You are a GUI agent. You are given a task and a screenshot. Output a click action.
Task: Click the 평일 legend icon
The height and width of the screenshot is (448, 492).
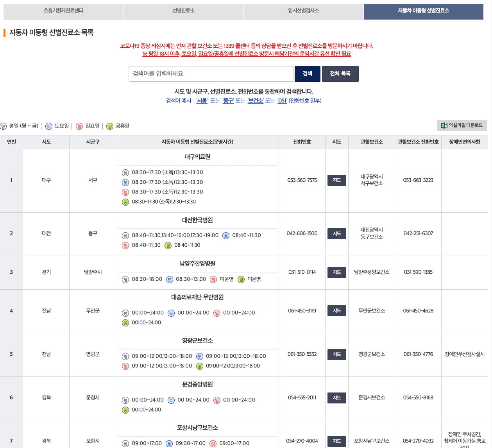4,126
